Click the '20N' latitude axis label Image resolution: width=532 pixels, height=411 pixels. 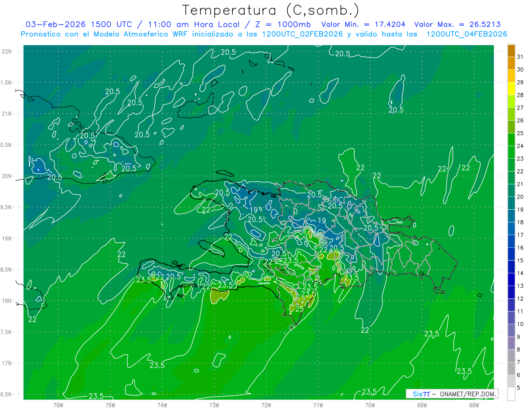pos(7,176)
